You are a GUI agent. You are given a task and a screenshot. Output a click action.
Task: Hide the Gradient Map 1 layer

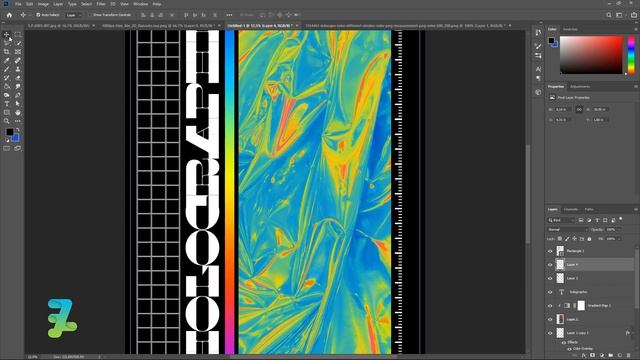click(x=550, y=306)
